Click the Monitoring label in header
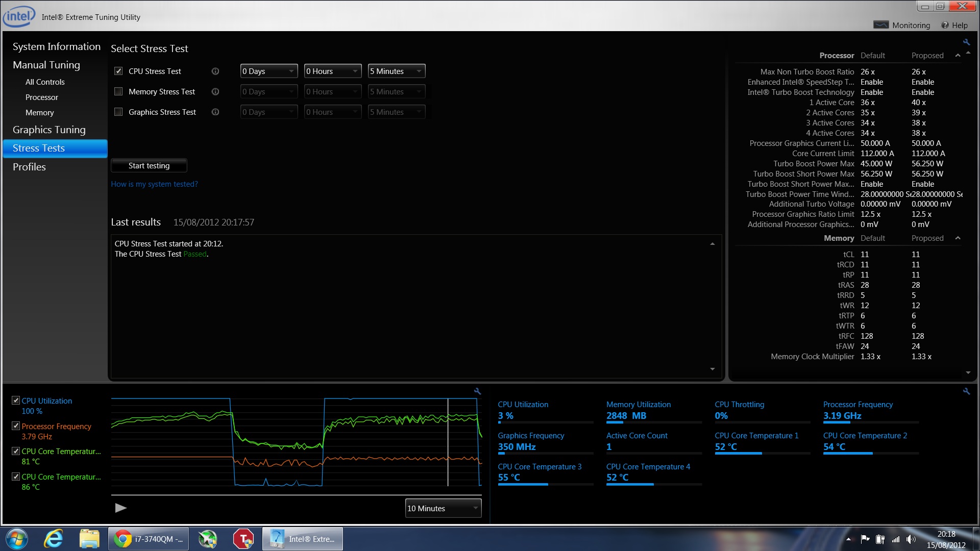This screenshot has width=980, height=551. (911, 25)
